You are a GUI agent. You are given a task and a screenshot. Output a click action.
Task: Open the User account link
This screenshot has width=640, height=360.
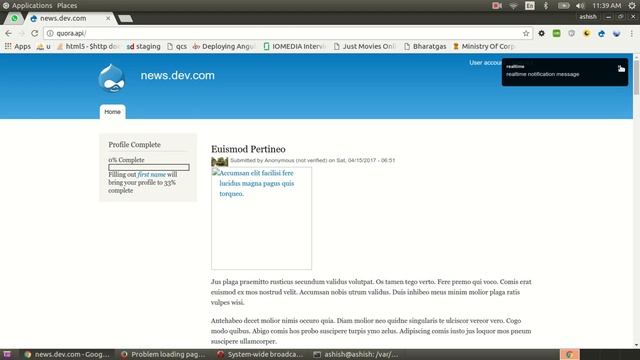[x=485, y=62]
